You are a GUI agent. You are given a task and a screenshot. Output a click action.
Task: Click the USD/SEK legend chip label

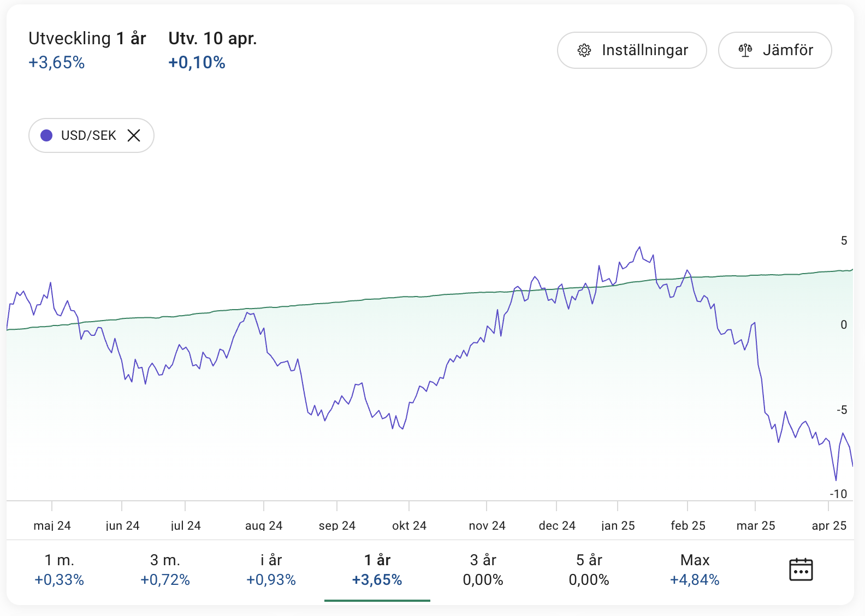[88, 135]
